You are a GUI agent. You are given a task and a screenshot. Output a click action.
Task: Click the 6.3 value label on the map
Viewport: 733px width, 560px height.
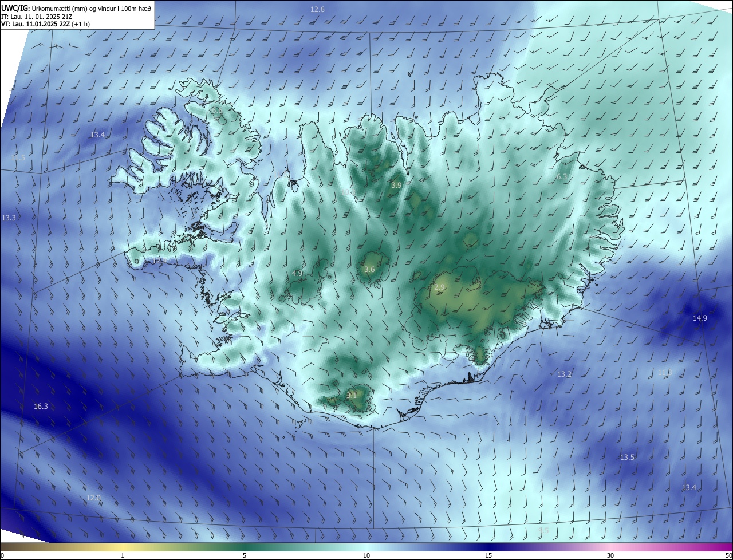(562, 177)
